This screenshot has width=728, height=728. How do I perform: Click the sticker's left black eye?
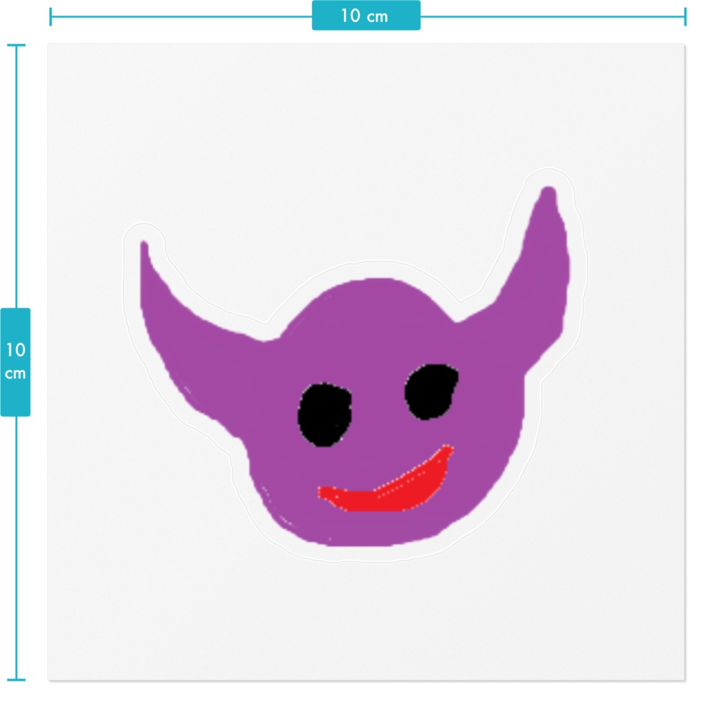pos(324,414)
